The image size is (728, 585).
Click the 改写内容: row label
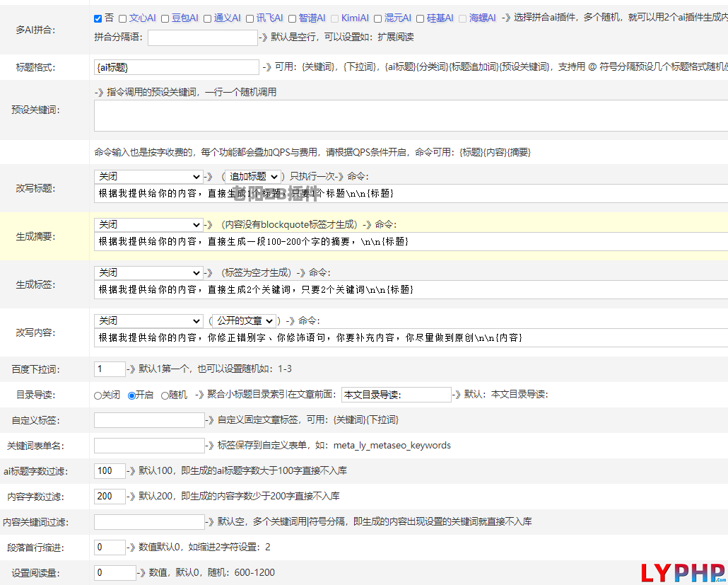pos(35,333)
